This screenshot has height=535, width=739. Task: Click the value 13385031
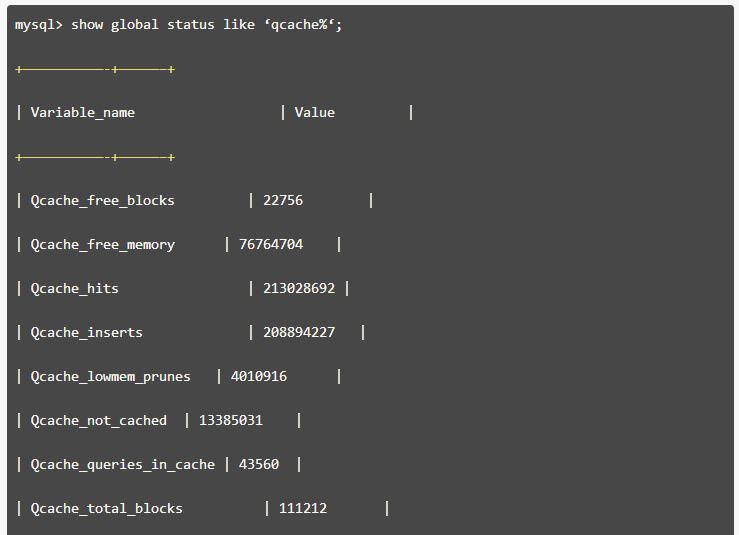pyautogui.click(x=231, y=420)
